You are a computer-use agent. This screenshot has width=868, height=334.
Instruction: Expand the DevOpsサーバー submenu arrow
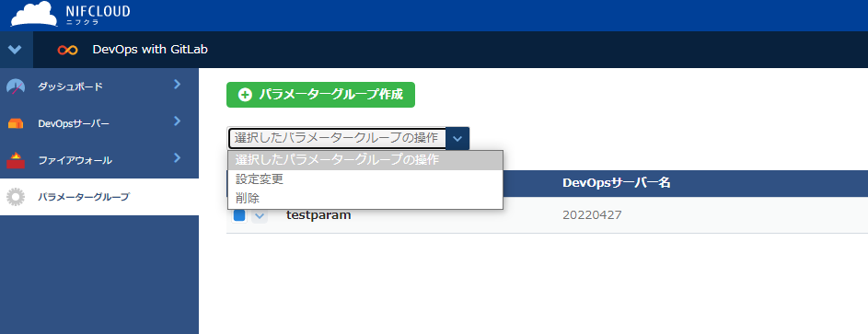point(177,121)
